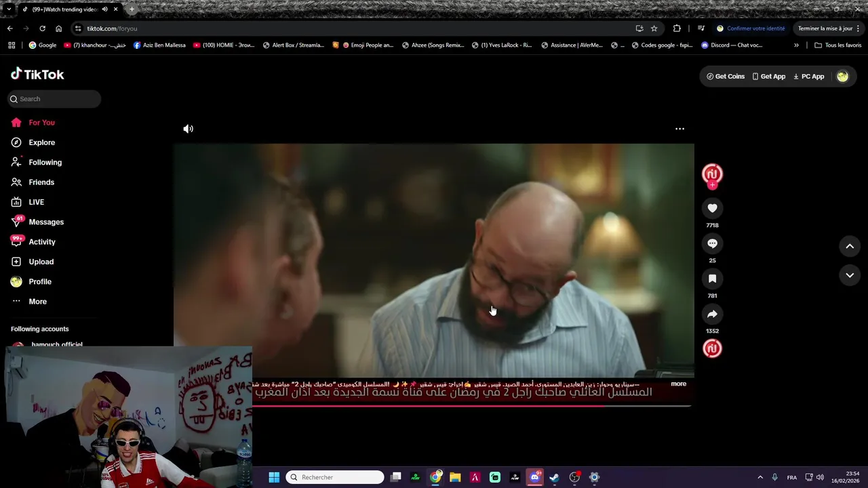This screenshot has width=868, height=488.
Task: Click the Get App button
Action: click(769, 77)
